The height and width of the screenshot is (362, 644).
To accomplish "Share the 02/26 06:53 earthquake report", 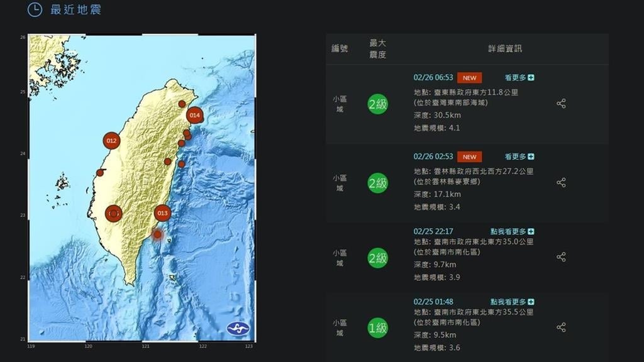I will click(561, 104).
